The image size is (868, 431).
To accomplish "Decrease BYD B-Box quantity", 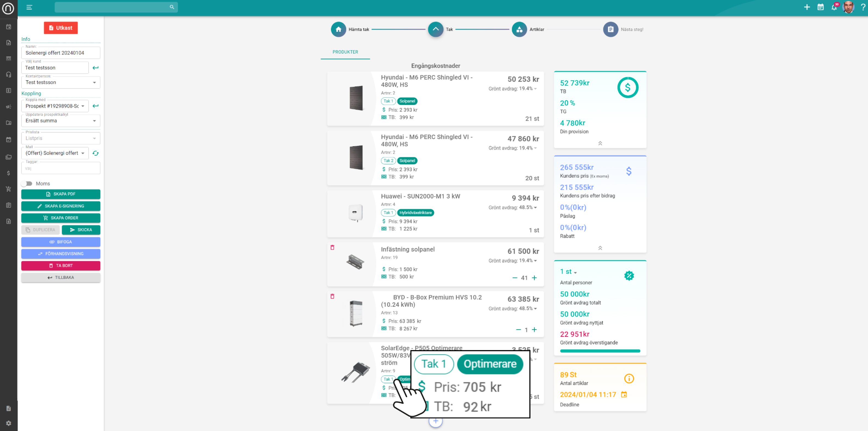I will pos(518,330).
